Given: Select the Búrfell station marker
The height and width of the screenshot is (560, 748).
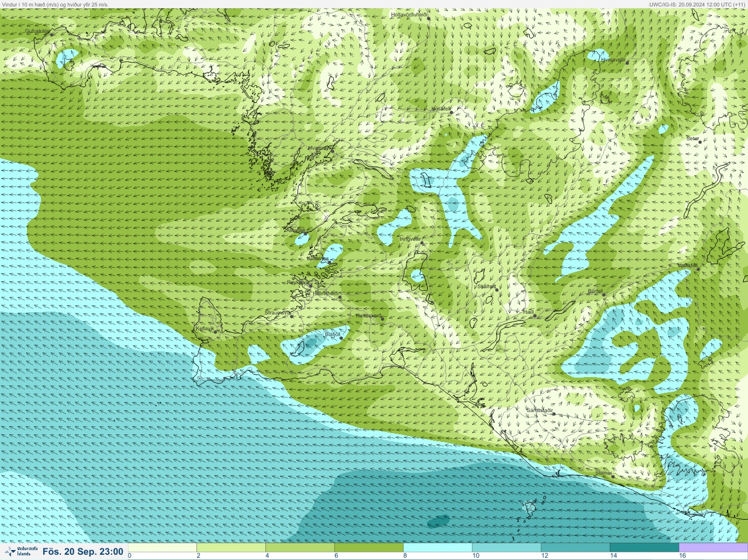Looking at the screenshot, I should tap(604, 295).
